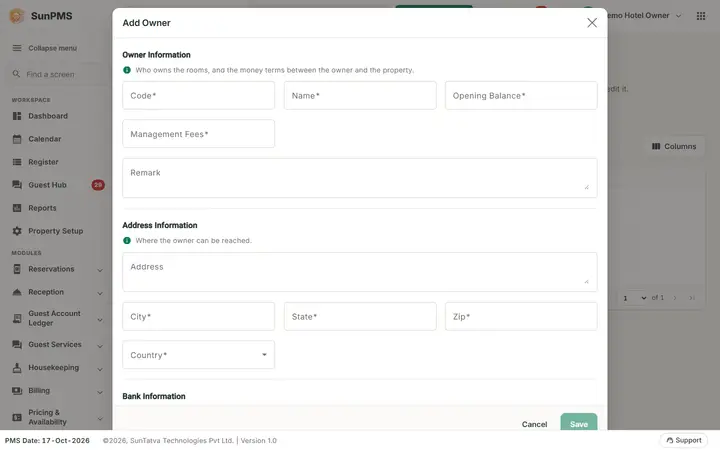The image size is (720, 450).
Task: Click the Housekeeping sidebar icon
Action: [17, 368]
